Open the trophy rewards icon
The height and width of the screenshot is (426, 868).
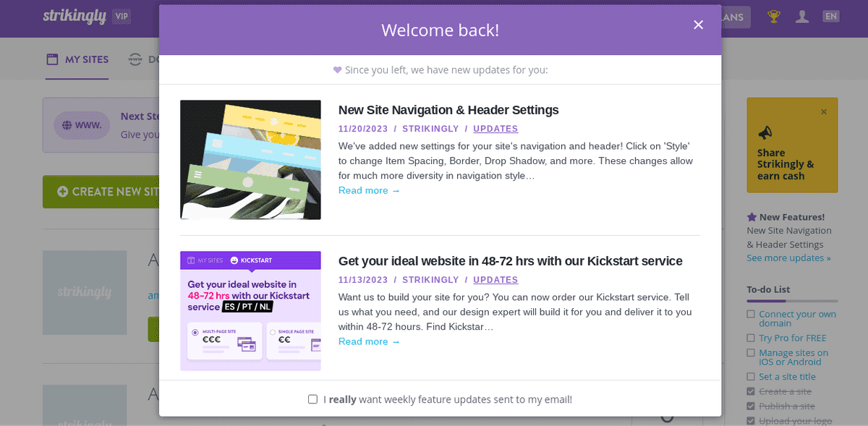pos(774,16)
